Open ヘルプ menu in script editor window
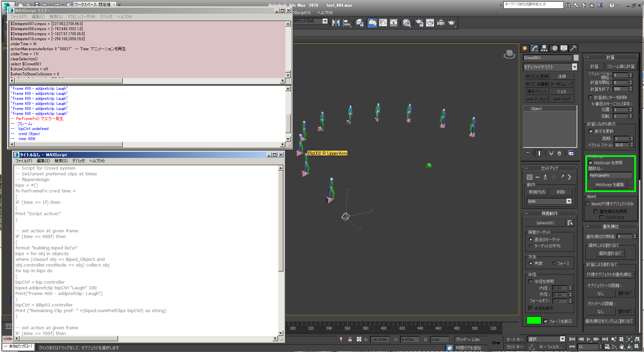Viewport: 644px width, 352px height. (97, 161)
